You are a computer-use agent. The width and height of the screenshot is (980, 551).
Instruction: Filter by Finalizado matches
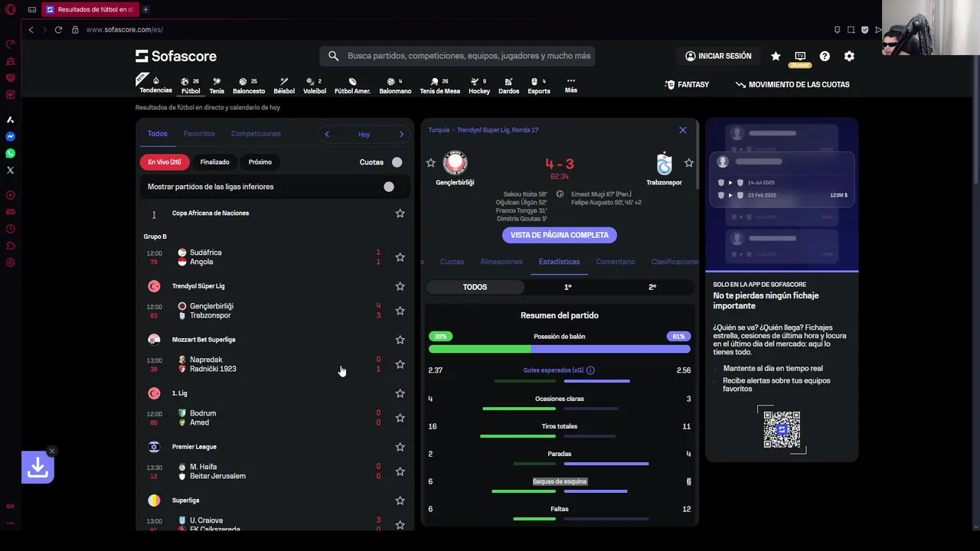coord(214,162)
